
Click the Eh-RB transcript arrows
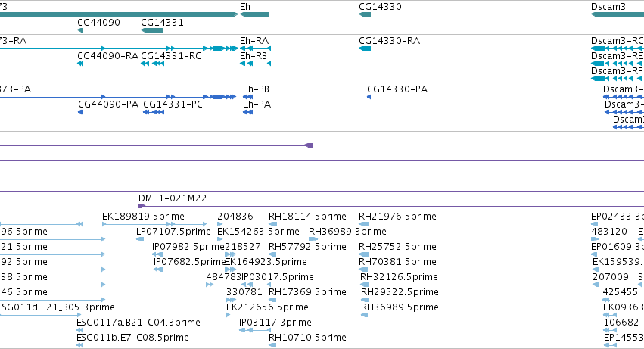[x=255, y=64]
